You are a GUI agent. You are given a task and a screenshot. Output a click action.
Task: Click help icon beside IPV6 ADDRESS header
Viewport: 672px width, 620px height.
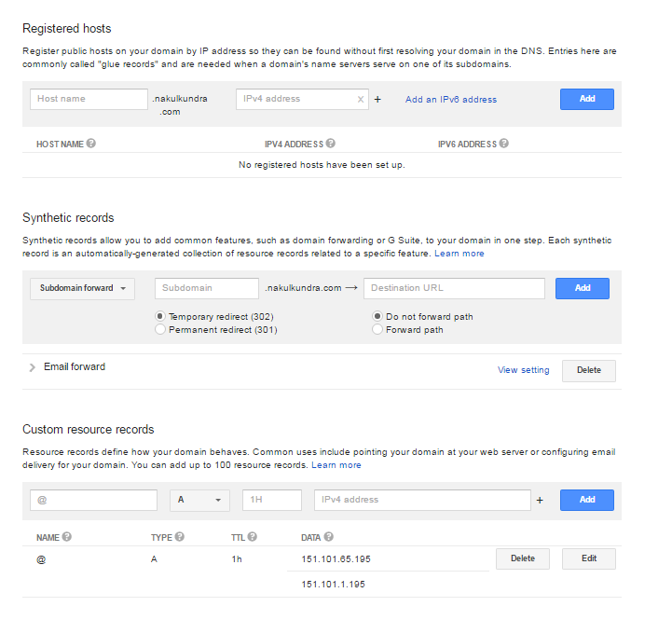click(504, 145)
